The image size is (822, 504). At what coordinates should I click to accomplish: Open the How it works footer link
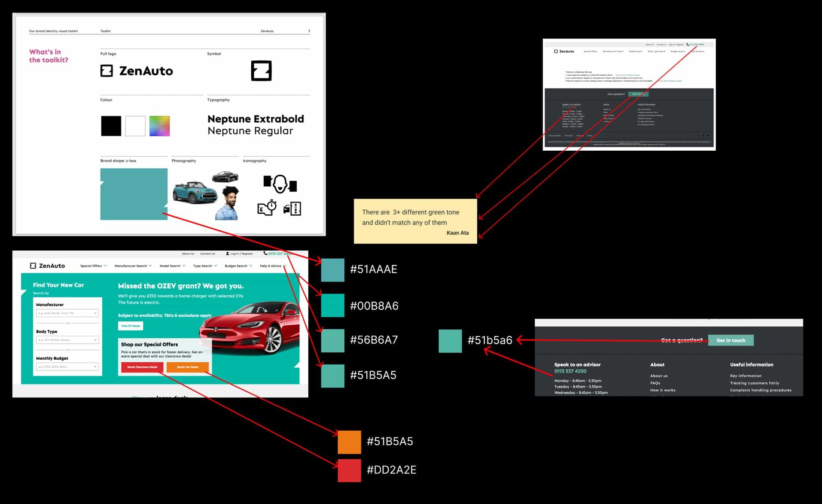click(663, 390)
